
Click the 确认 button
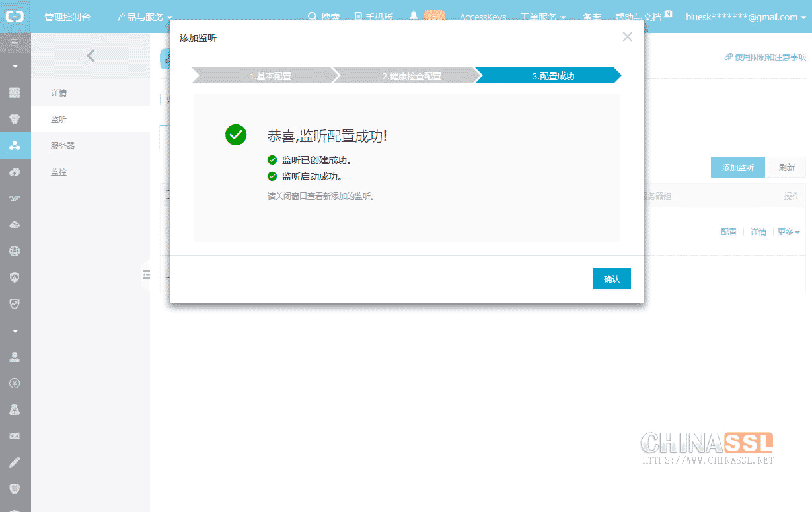coord(611,279)
